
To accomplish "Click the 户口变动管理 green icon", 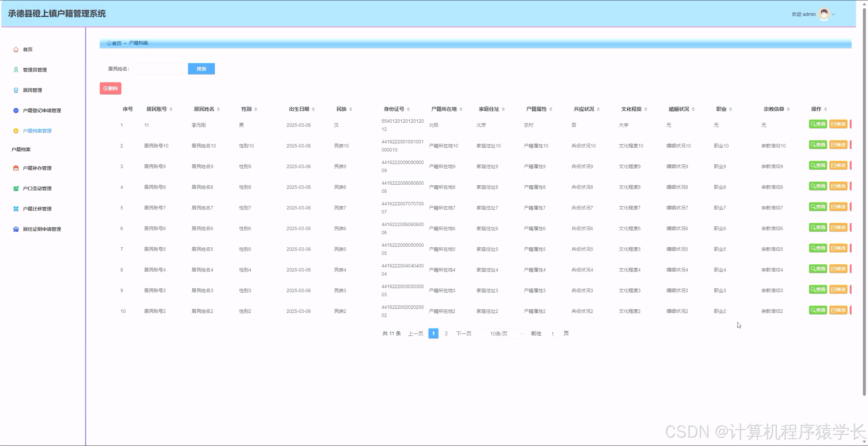I will point(16,188).
